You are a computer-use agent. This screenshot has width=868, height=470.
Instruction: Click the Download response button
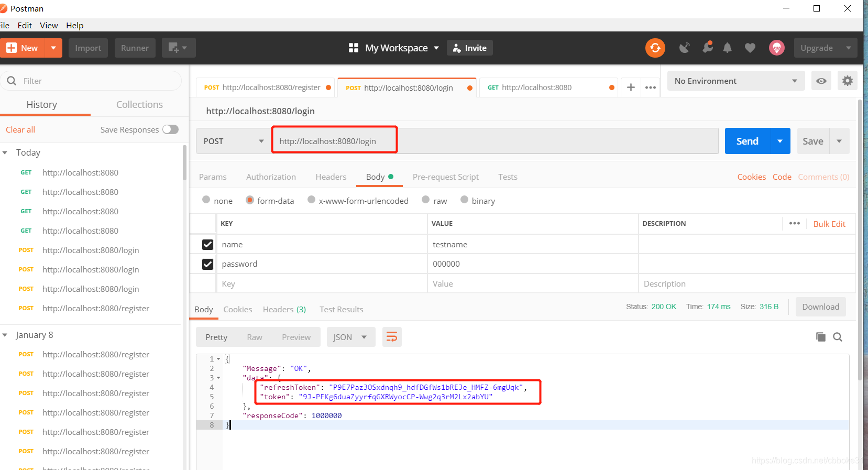click(820, 307)
